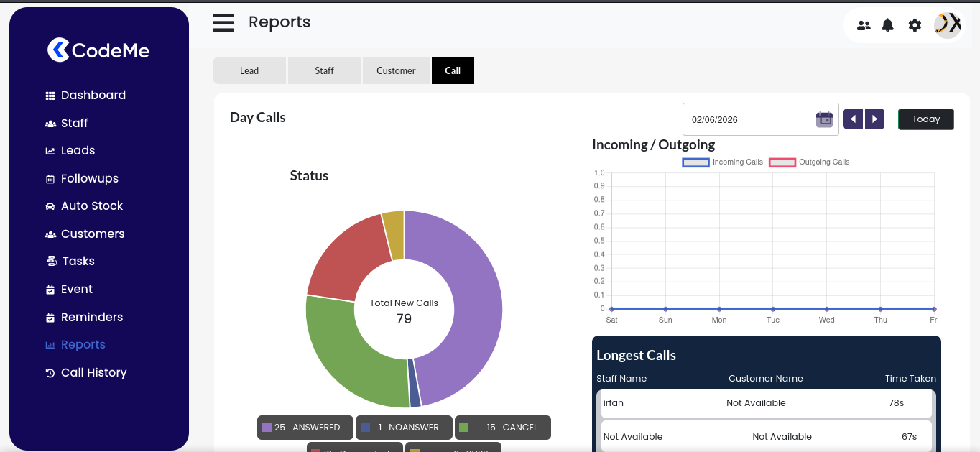Click the Day Calls heading
The height and width of the screenshot is (452, 980).
258,118
